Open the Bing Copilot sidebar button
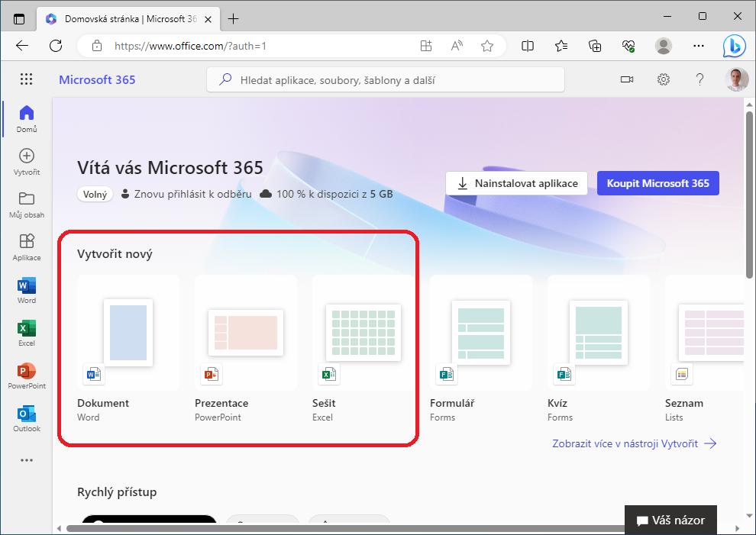 [x=735, y=47]
